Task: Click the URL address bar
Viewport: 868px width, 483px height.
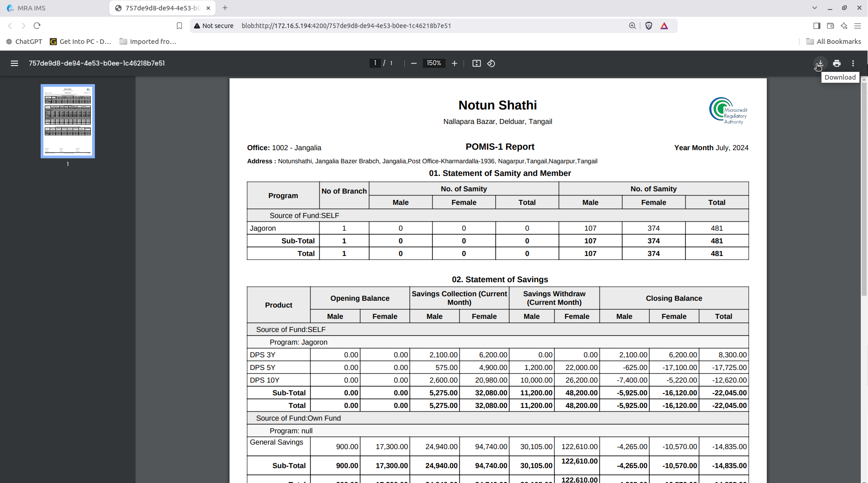Action: (346, 26)
